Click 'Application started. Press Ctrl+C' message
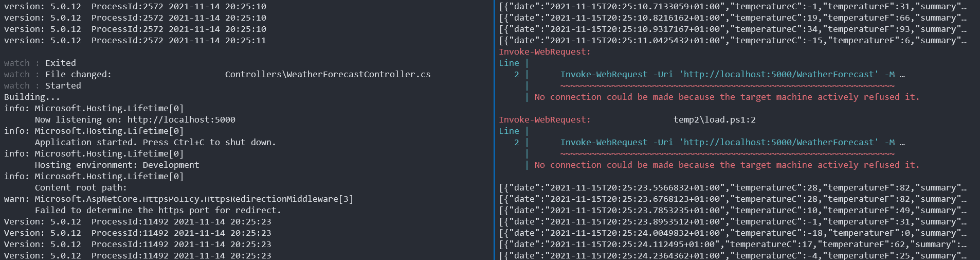980x260 pixels. pyautogui.click(x=155, y=142)
